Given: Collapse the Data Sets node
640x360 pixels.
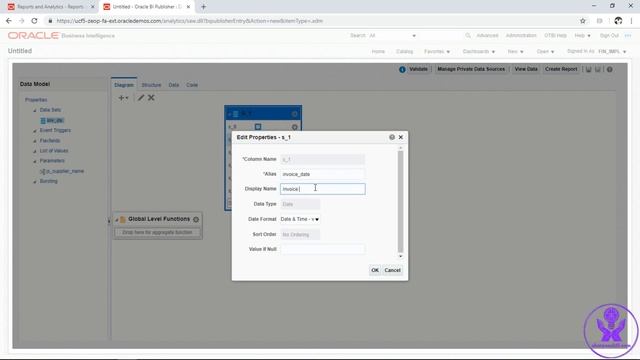Looking at the screenshot, I should pos(35,110).
